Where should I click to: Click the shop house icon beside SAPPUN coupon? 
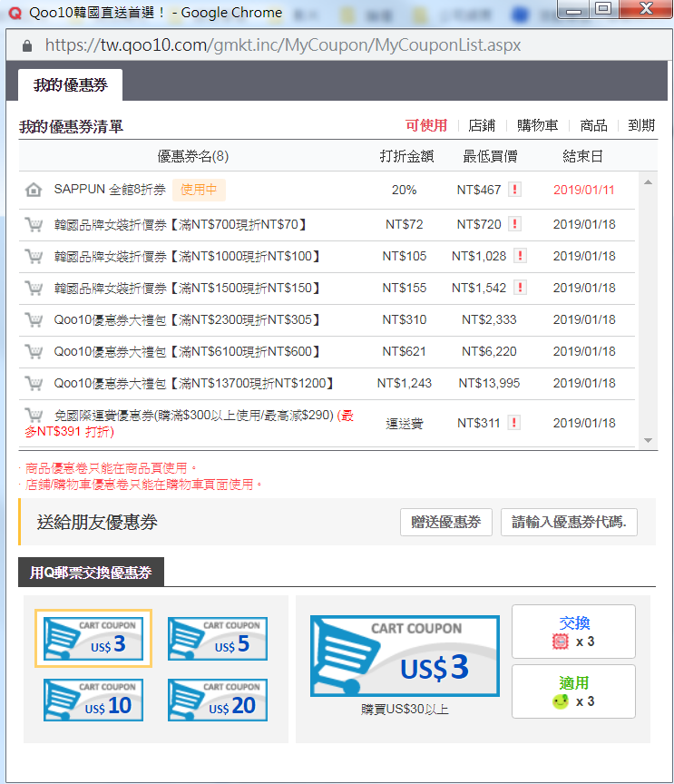(34, 190)
